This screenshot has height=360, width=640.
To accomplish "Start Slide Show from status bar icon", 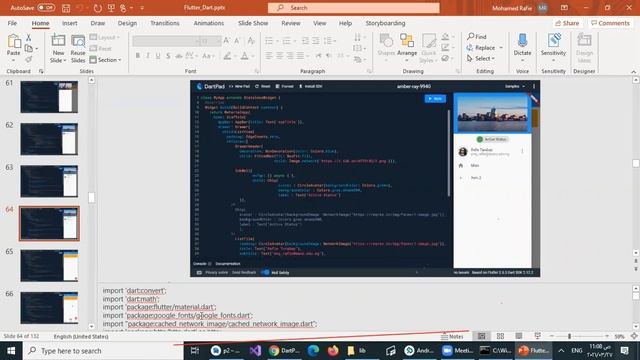I will (538, 336).
